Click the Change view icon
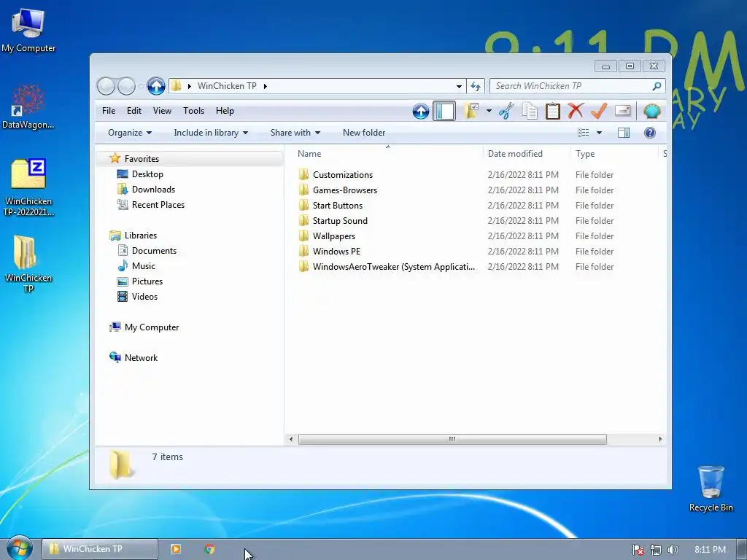747x560 pixels. point(583,133)
